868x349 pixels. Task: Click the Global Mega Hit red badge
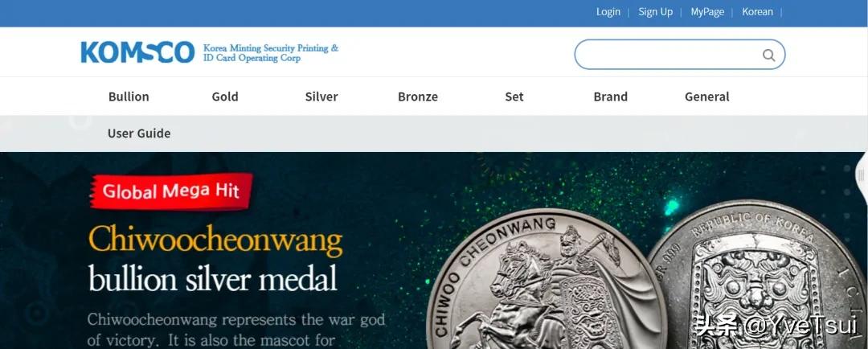(x=172, y=191)
